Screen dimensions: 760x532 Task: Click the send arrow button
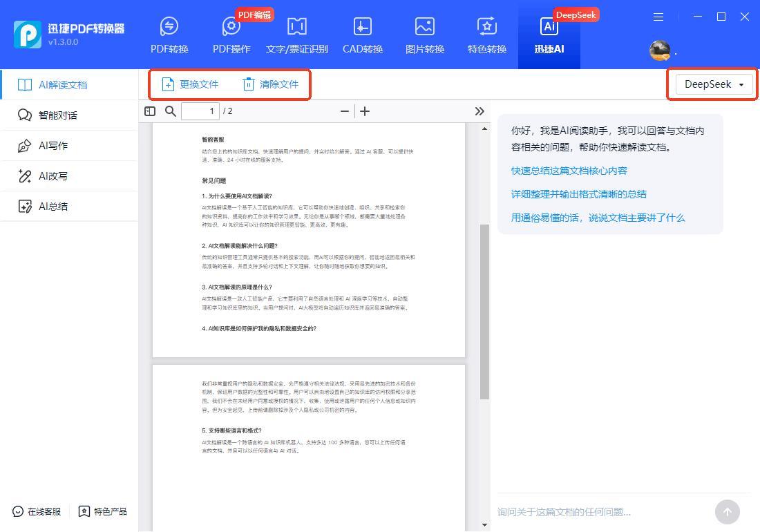pyautogui.click(x=727, y=512)
